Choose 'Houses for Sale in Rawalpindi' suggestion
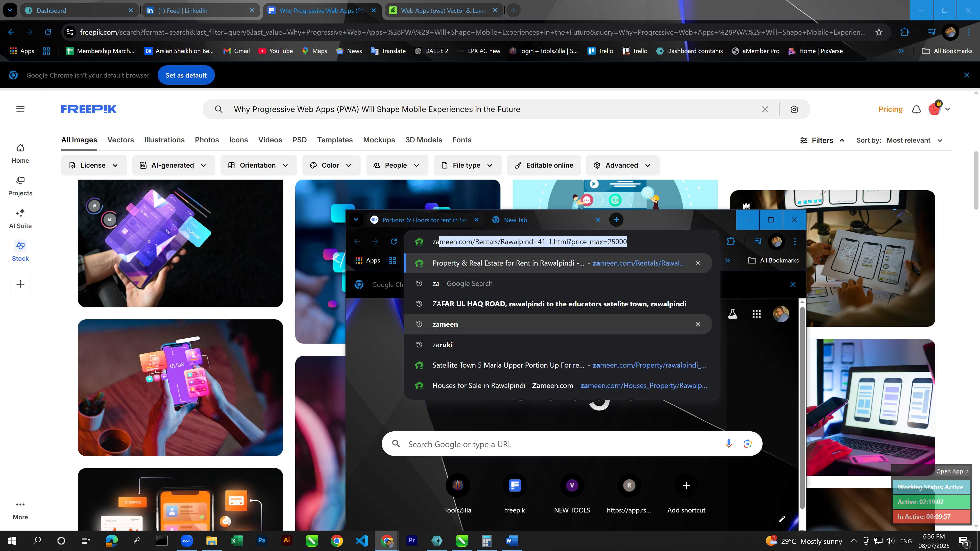 [x=558, y=385]
